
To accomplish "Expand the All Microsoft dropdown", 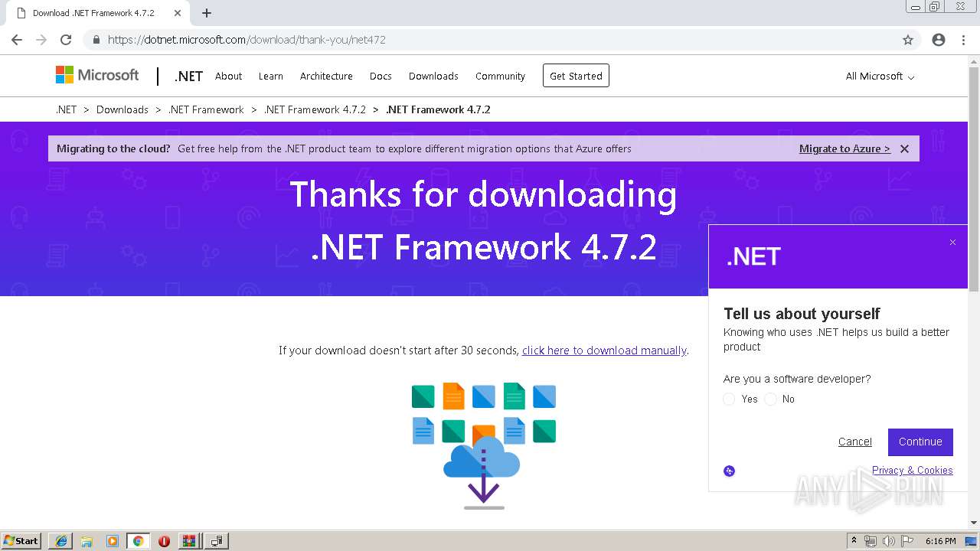I will pos(880,76).
